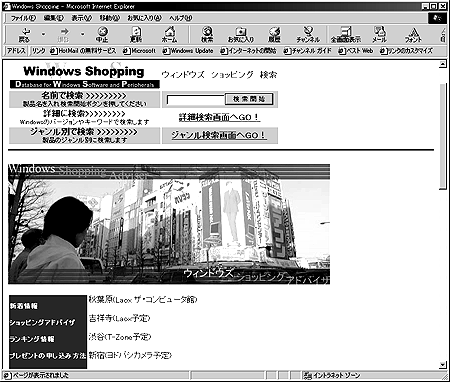Open the お気に入り (Favorites) menu
Viewport: 450px width, 382px height.
pos(144,18)
